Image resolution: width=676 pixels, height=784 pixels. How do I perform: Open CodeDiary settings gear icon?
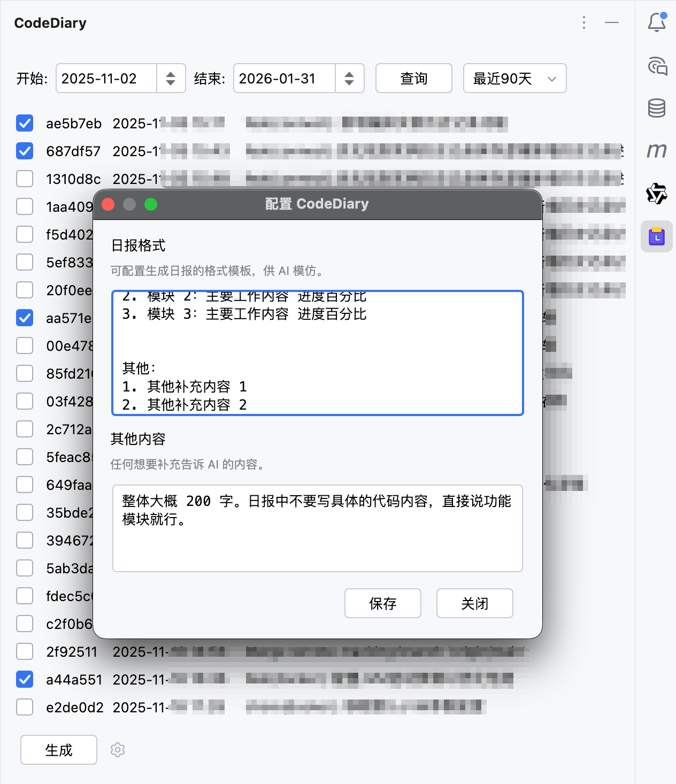pos(118,750)
